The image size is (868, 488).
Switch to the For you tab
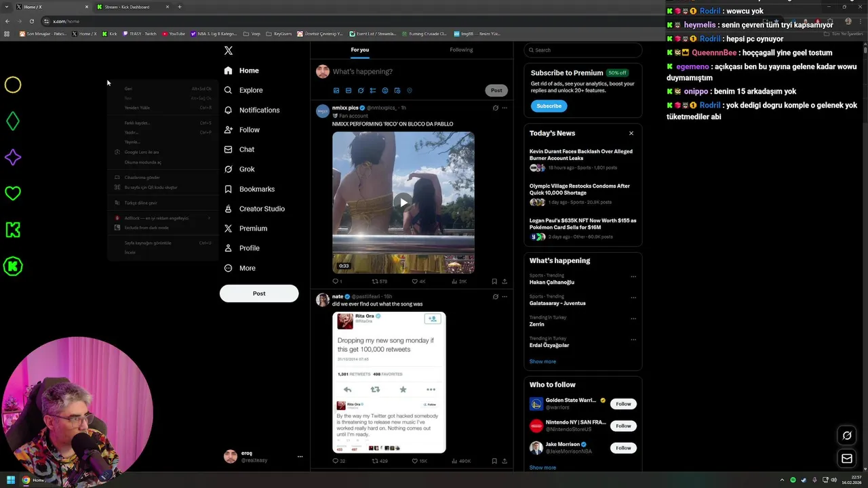pos(360,50)
